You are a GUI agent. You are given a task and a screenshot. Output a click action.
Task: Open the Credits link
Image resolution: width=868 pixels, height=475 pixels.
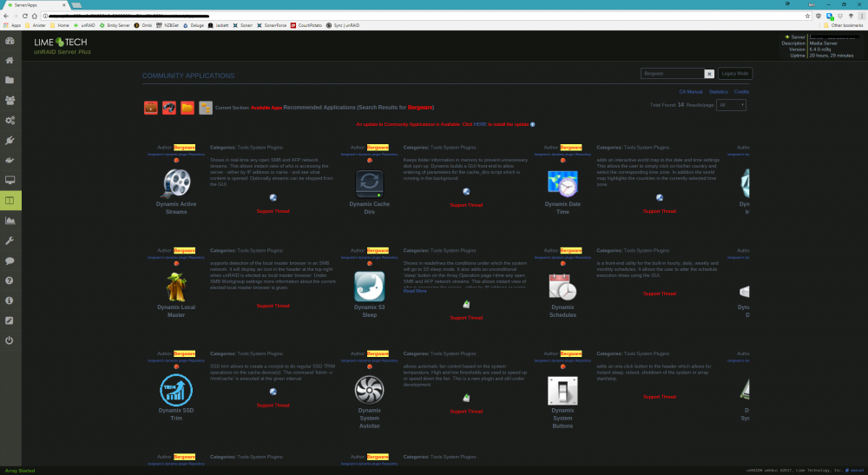[x=741, y=92]
